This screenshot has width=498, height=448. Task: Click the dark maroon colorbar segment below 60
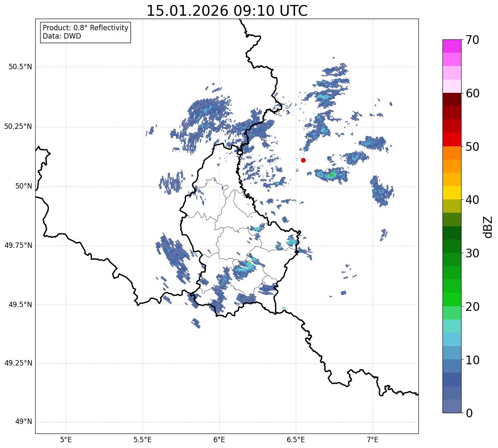[x=452, y=99]
